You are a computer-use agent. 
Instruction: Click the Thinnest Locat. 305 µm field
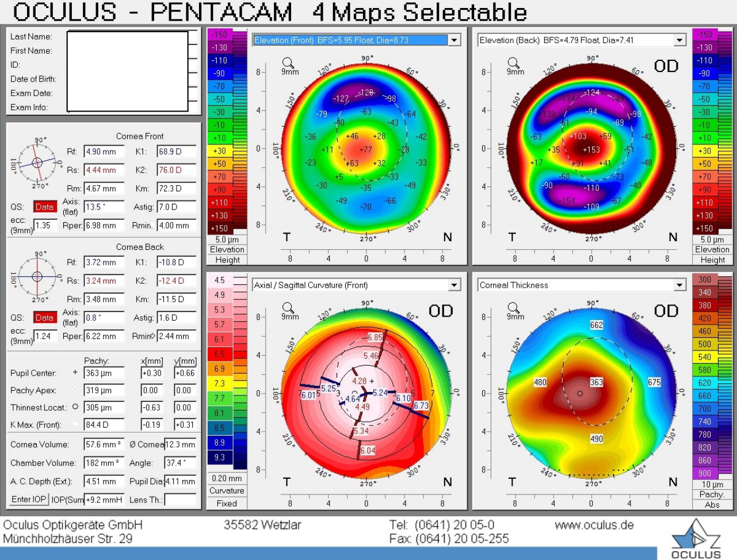pos(104,407)
